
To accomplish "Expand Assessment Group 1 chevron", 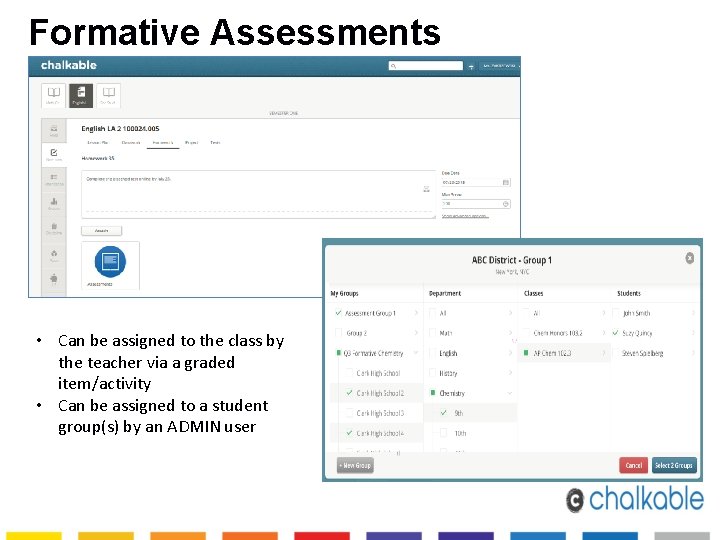I will 416,313.
